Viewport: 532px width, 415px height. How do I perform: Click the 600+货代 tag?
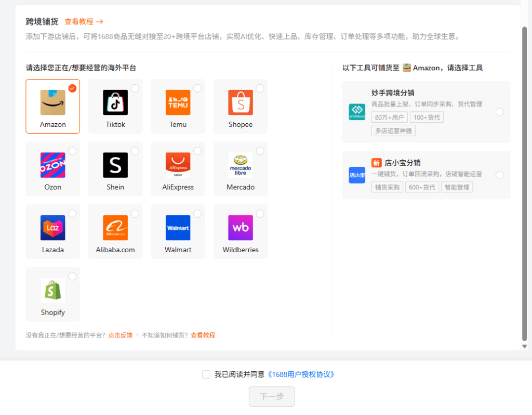[x=422, y=187]
